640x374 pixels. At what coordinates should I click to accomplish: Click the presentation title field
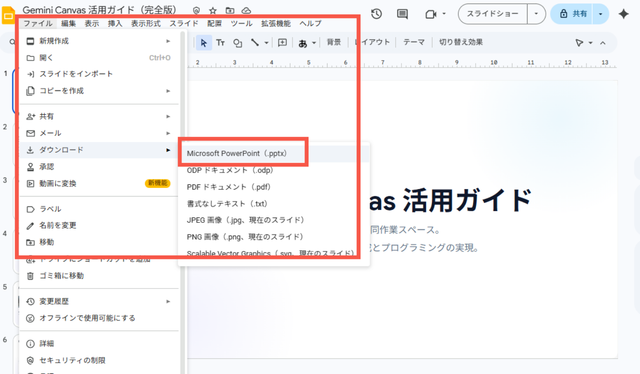pyautogui.click(x=99, y=10)
